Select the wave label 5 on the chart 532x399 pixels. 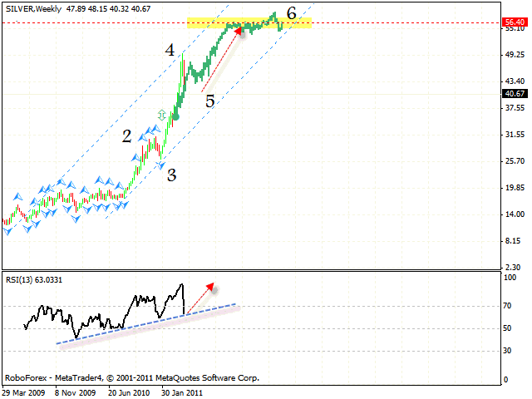(210, 101)
